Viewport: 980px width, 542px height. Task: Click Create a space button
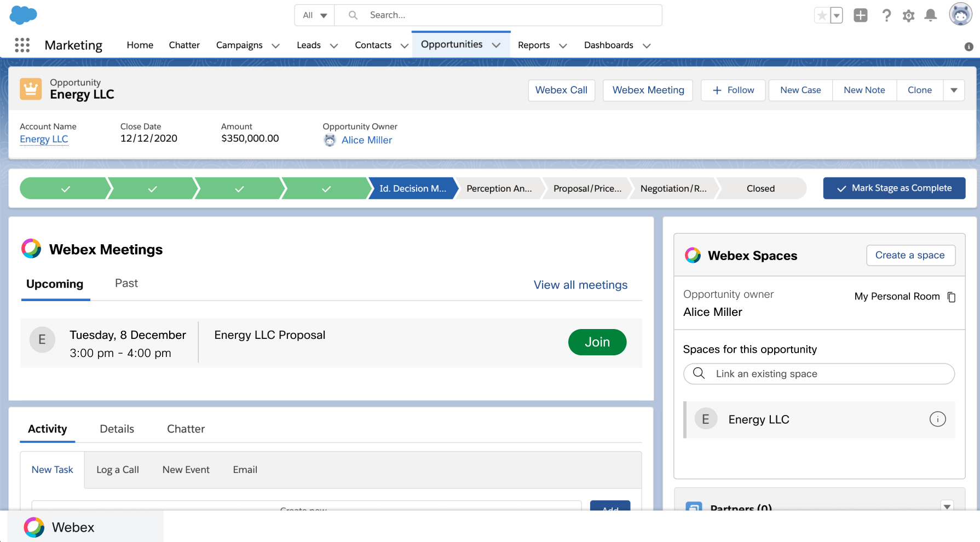[910, 255]
